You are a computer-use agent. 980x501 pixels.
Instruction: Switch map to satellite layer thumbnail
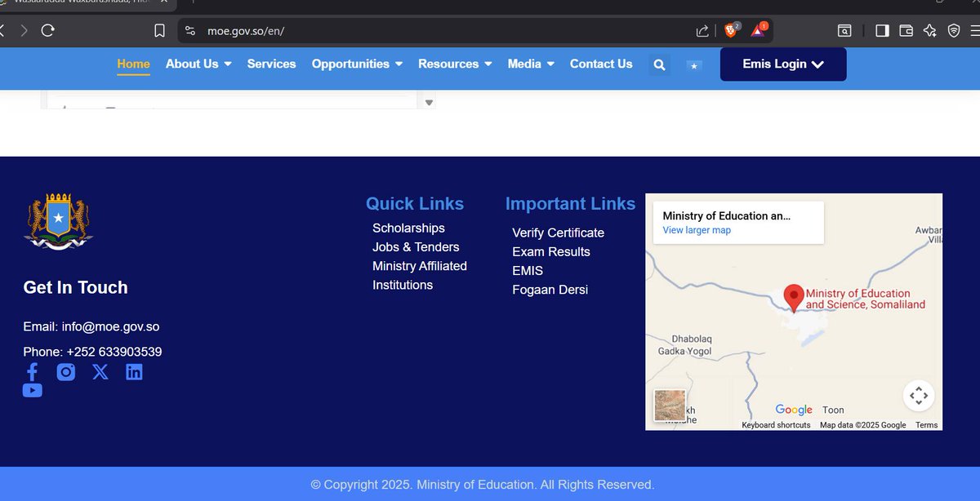click(670, 406)
